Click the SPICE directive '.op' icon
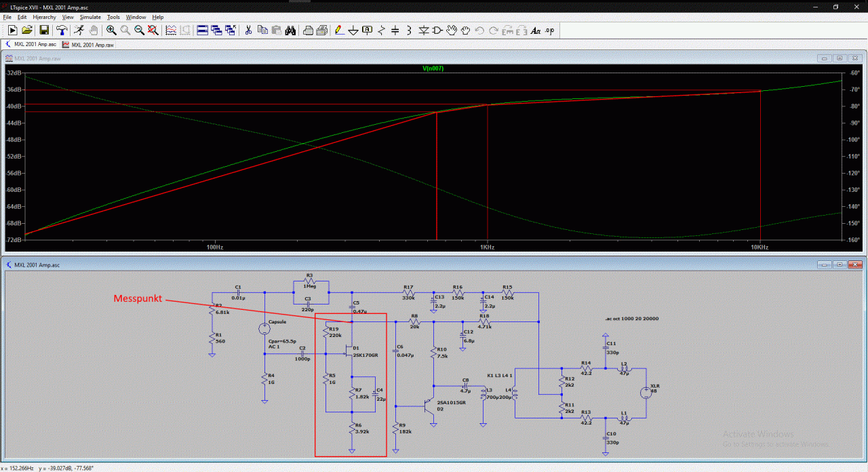This screenshot has width=868, height=472. (x=549, y=31)
